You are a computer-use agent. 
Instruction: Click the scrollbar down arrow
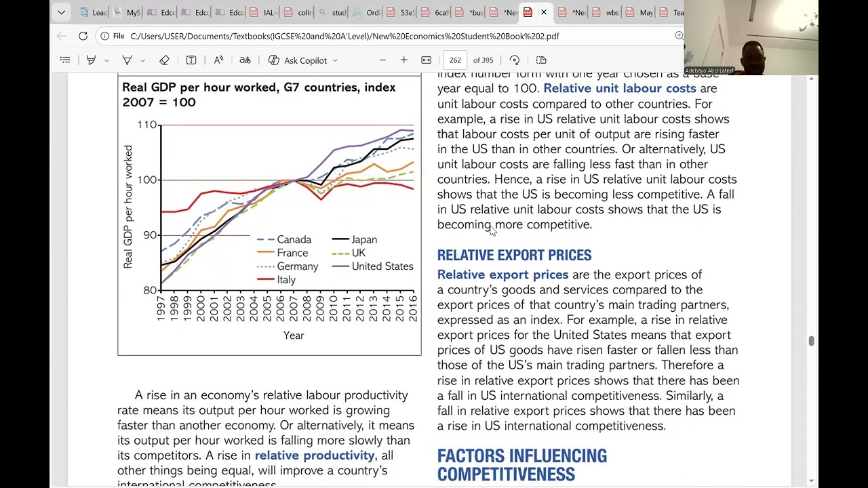[811, 481]
